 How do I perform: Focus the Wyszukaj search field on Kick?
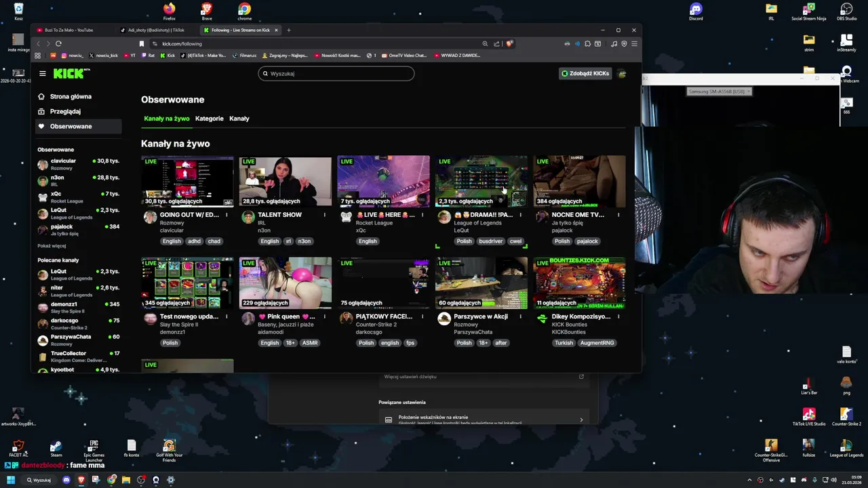[x=336, y=73]
